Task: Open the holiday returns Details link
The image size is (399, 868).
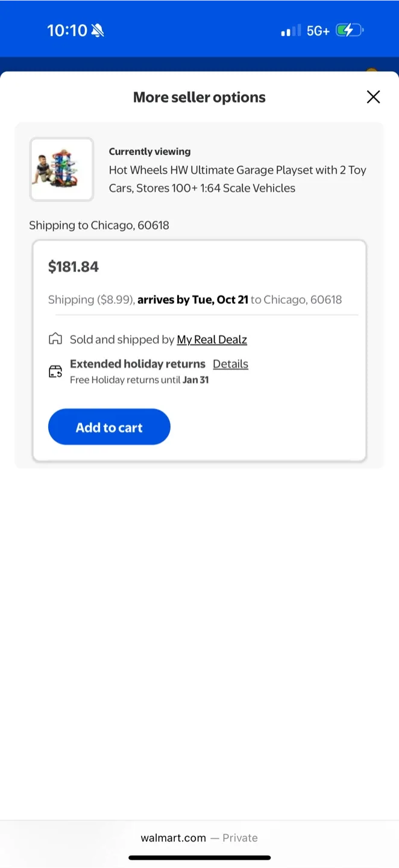Action: pyautogui.click(x=230, y=364)
